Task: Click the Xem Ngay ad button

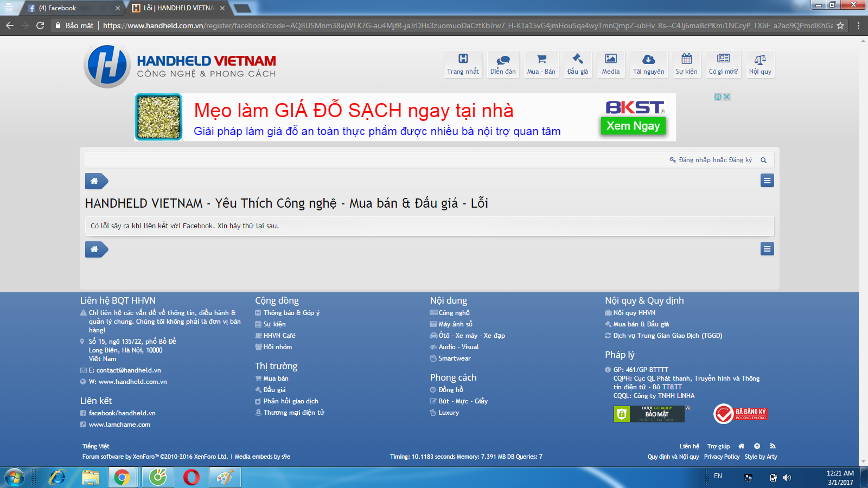Action: 633,126
